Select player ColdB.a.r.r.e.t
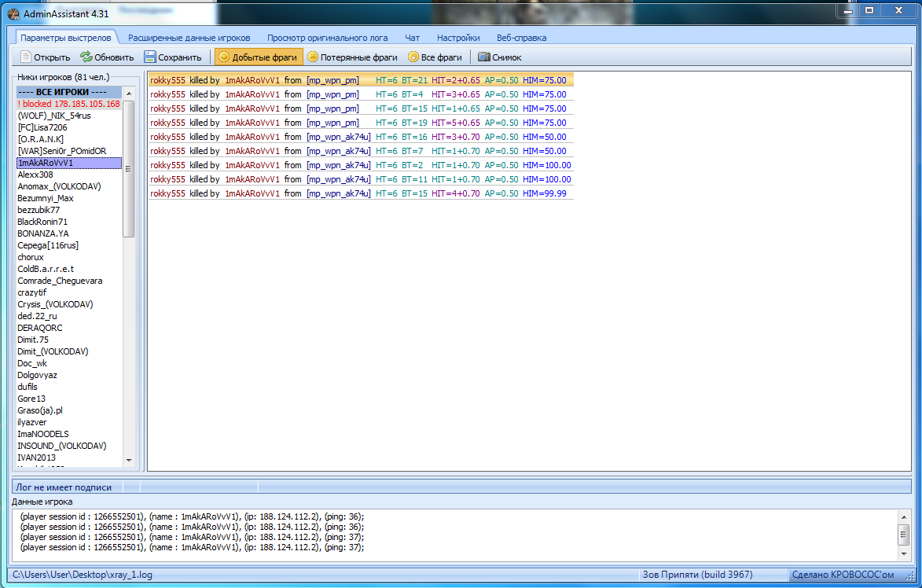This screenshot has width=922, height=588. coord(69,269)
